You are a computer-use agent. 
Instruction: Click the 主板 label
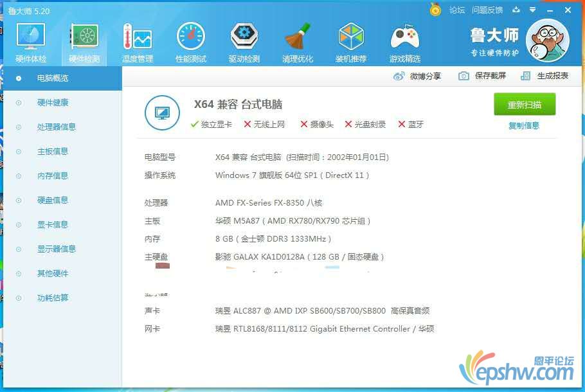click(152, 221)
